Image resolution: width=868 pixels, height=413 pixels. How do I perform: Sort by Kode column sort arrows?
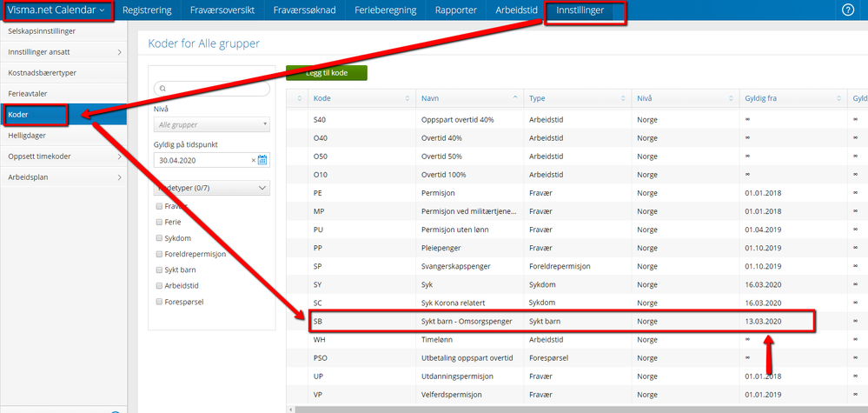tap(300, 98)
